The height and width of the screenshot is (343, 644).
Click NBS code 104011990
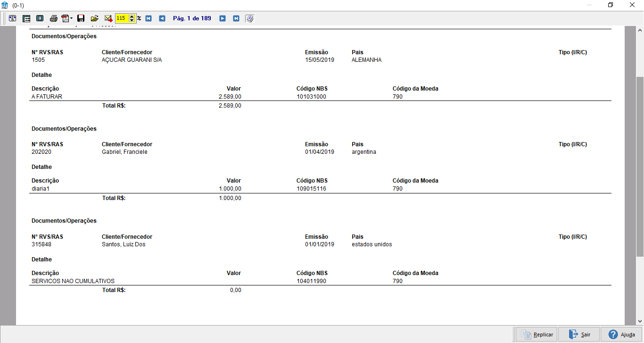pyautogui.click(x=311, y=281)
